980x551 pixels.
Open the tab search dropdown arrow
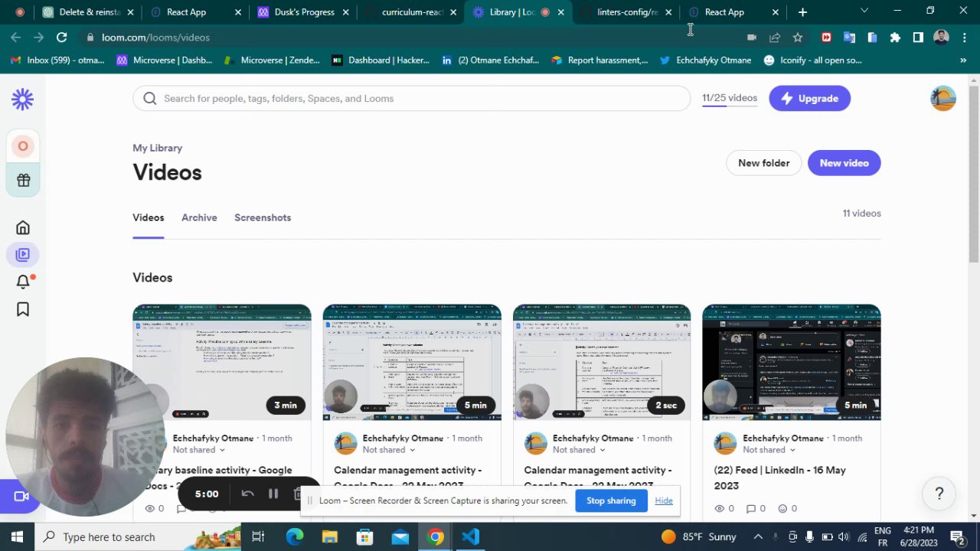(x=864, y=11)
